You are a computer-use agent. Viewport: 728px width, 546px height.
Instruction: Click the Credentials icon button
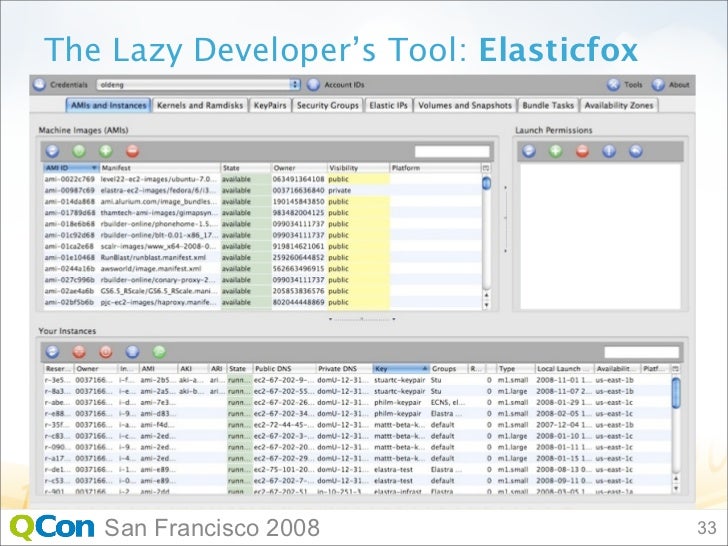39,84
